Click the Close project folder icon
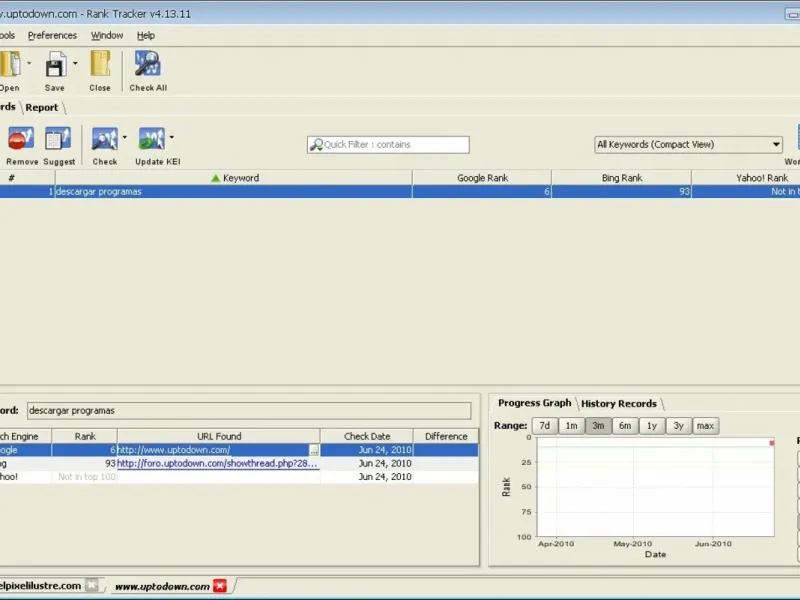The height and width of the screenshot is (600, 800). point(100,64)
